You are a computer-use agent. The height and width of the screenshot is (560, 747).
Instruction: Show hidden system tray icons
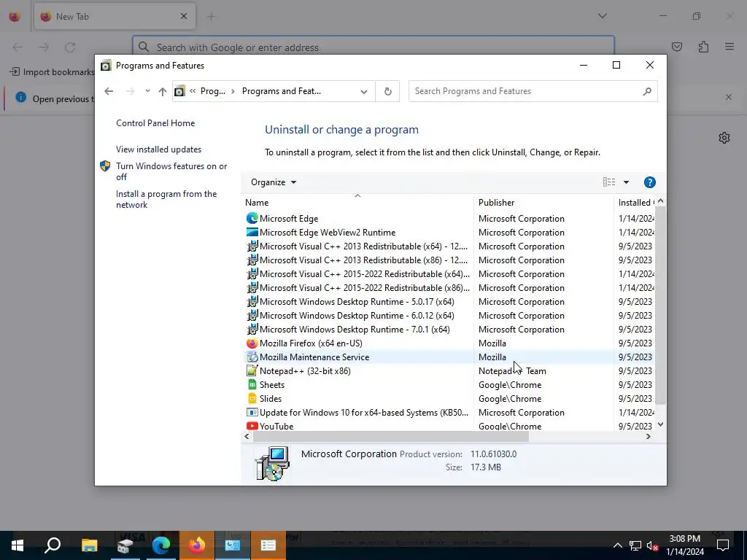pos(617,545)
